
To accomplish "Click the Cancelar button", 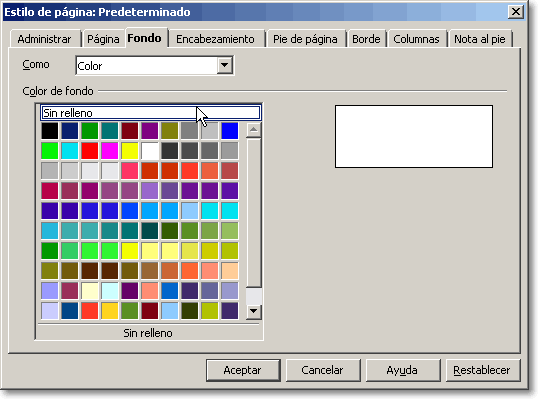I will pos(323,370).
